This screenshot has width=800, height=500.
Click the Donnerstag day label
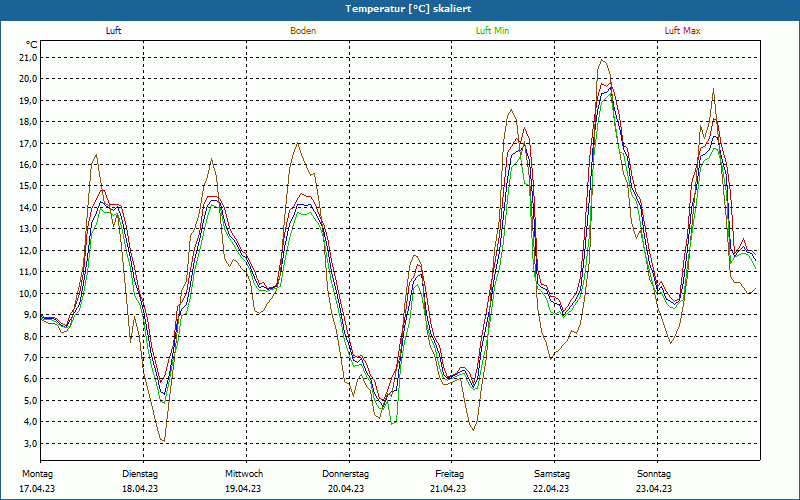coord(345,474)
